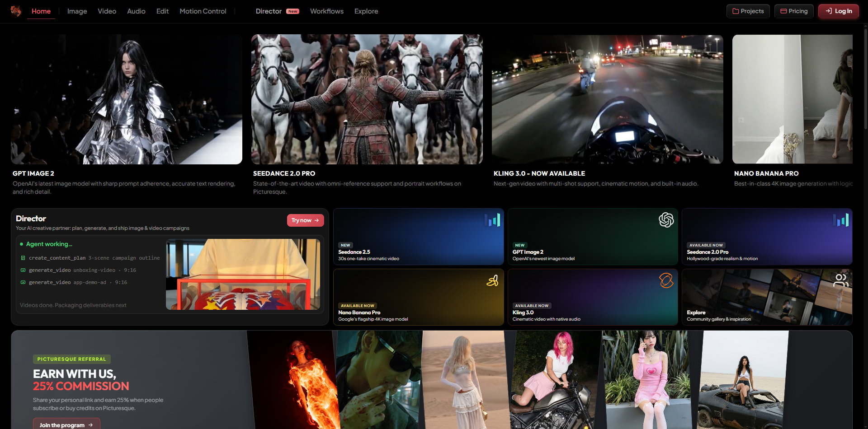Open the Edit menu
This screenshot has width=868, height=429.
162,11
